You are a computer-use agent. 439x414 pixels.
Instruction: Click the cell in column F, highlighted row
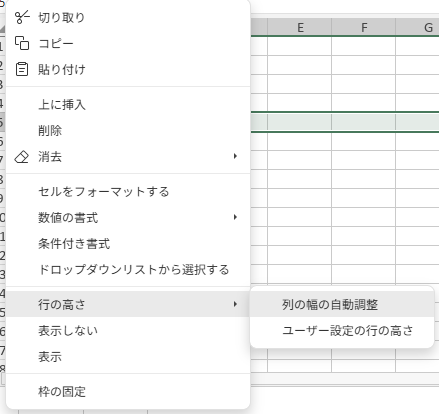364,122
